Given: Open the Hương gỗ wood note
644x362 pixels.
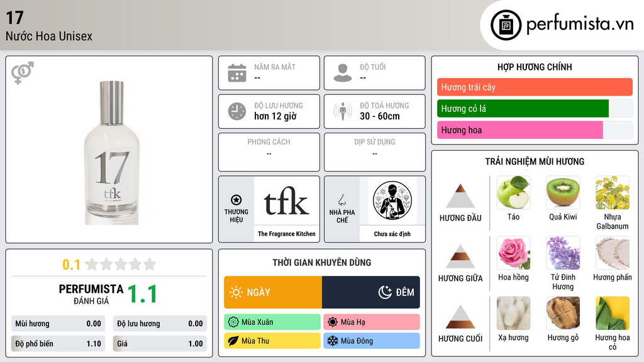Looking at the screenshot, I should tap(563, 313).
